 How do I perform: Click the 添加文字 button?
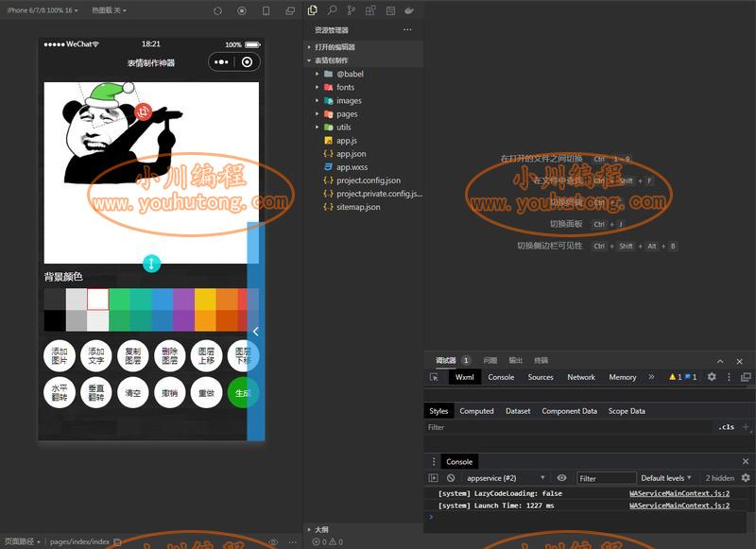(x=96, y=355)
